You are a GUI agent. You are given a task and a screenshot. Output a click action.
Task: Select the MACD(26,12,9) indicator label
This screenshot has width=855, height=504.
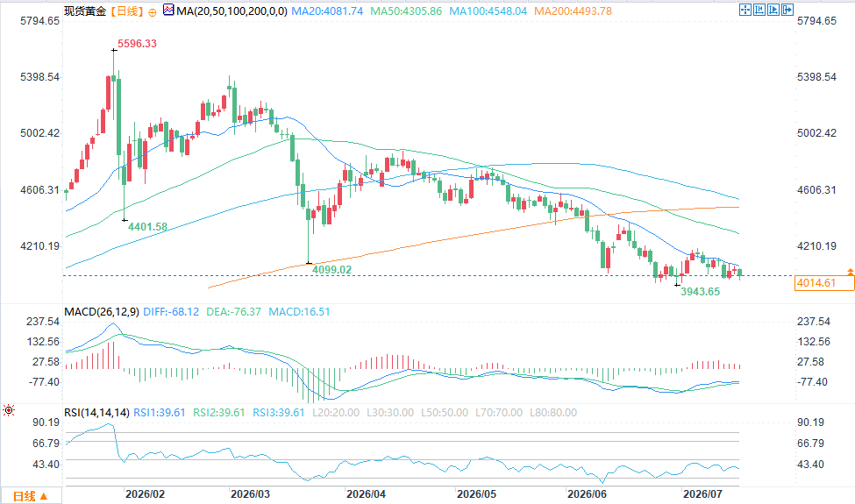pyautogui.click(x=102, y=312)
